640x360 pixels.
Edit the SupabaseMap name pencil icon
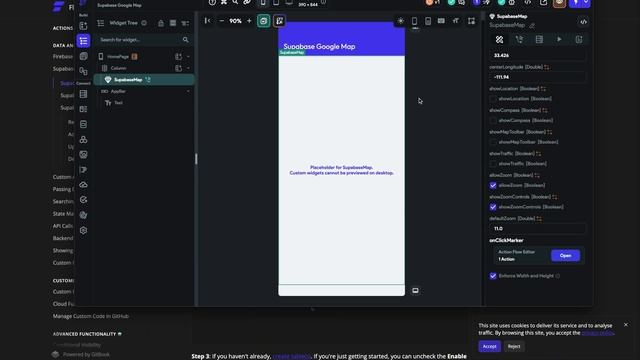[532, 26]
